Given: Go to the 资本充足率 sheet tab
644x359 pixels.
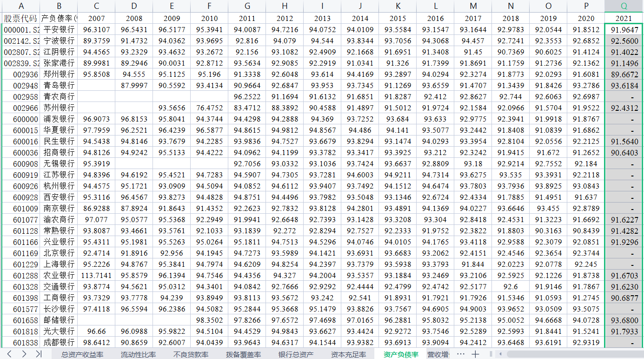Looking at the screenshot, I should 348,354.
